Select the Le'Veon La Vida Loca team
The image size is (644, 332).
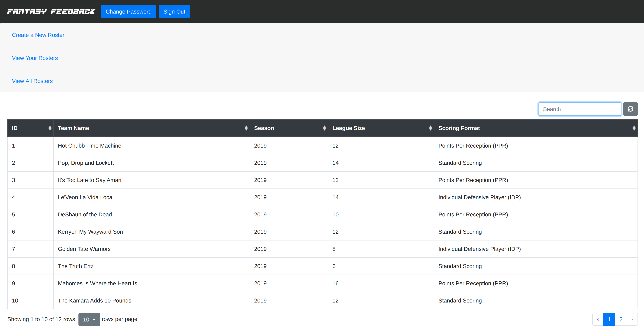click(x=85, y=197)
